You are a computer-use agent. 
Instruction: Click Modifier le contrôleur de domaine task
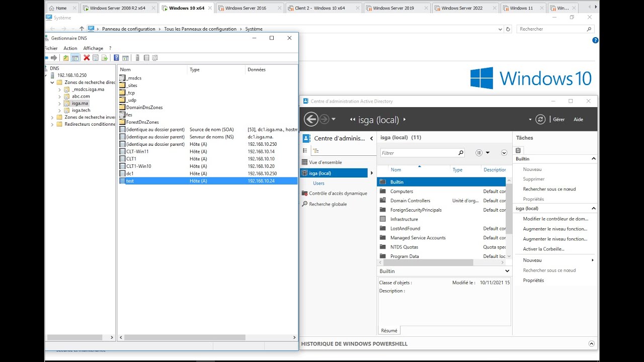(x=555, y=219)
